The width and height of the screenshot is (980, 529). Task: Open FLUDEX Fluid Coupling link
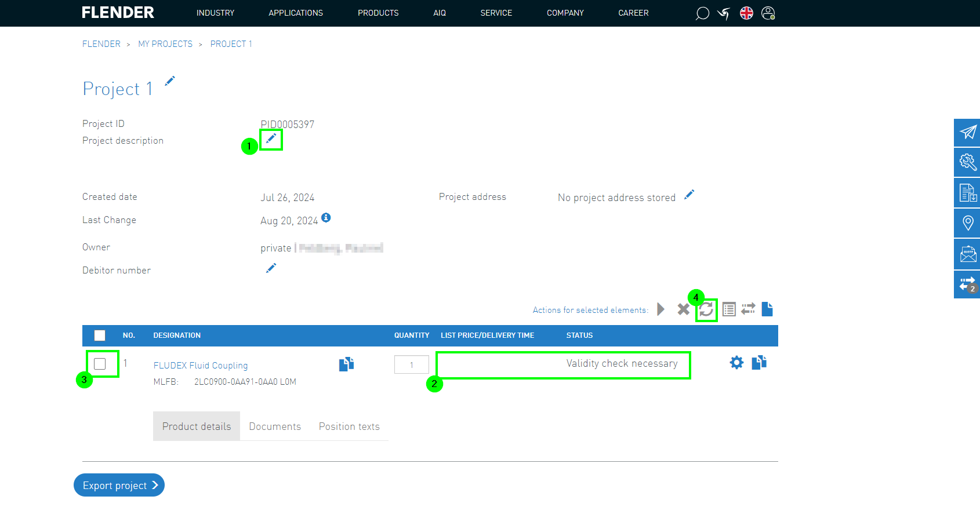pyautogui.click(x=201, y=366)
